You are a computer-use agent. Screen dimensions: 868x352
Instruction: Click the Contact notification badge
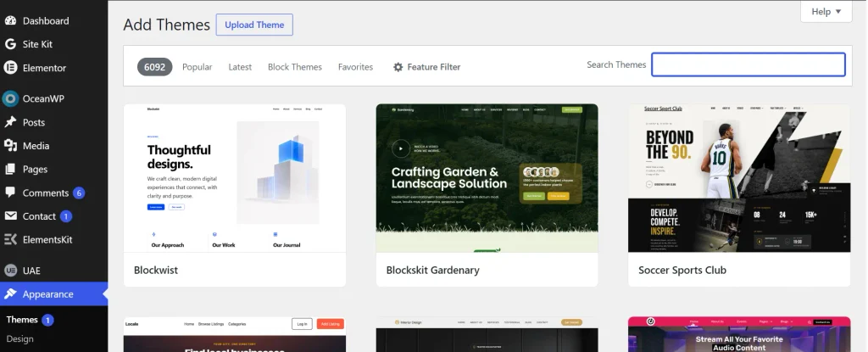coord(66,216)
